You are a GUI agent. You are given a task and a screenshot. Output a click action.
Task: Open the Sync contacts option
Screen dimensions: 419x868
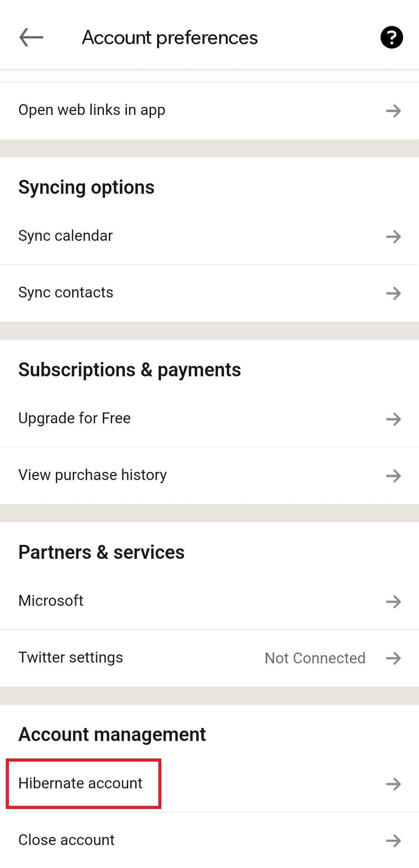pos(66,292)
